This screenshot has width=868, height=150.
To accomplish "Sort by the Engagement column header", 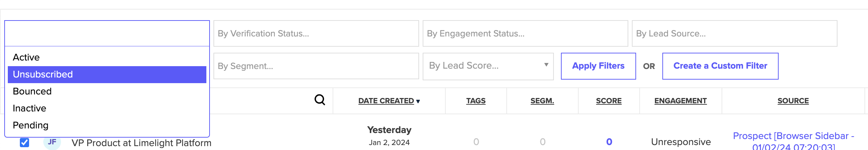I will click(680, 101).
